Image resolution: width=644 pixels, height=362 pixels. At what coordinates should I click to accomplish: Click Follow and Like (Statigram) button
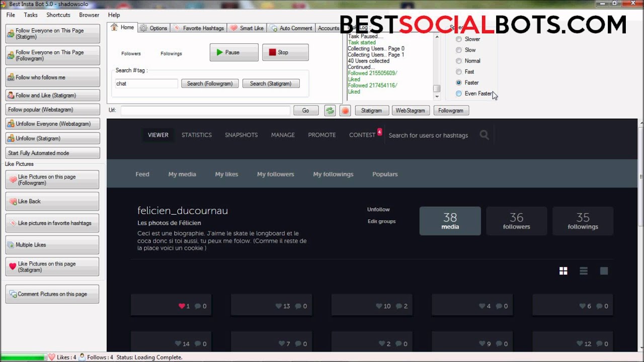click(x=53, y=95)
